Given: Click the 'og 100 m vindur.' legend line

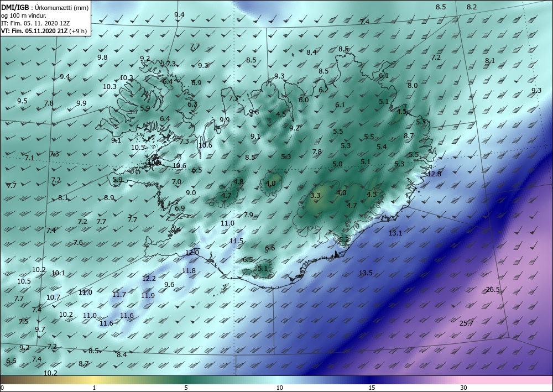Looking at the screenshot, I should point(24,15).
